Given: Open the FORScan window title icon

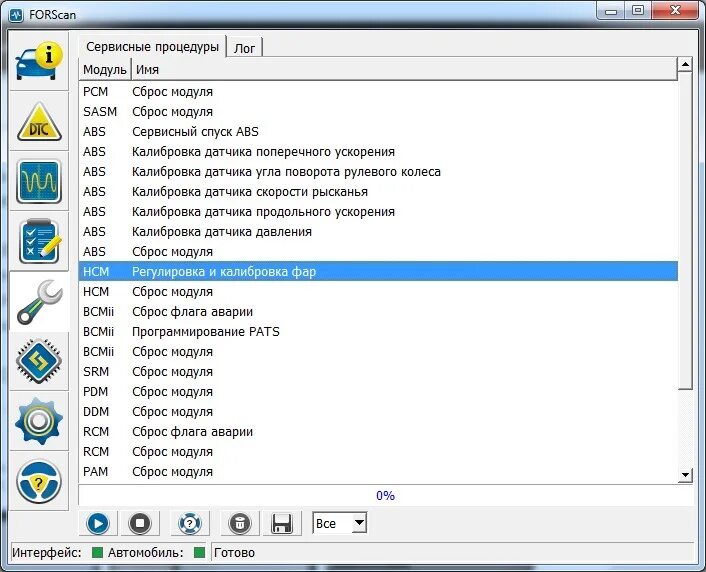Looking at the screenshot, I should [x=16, y=14].
